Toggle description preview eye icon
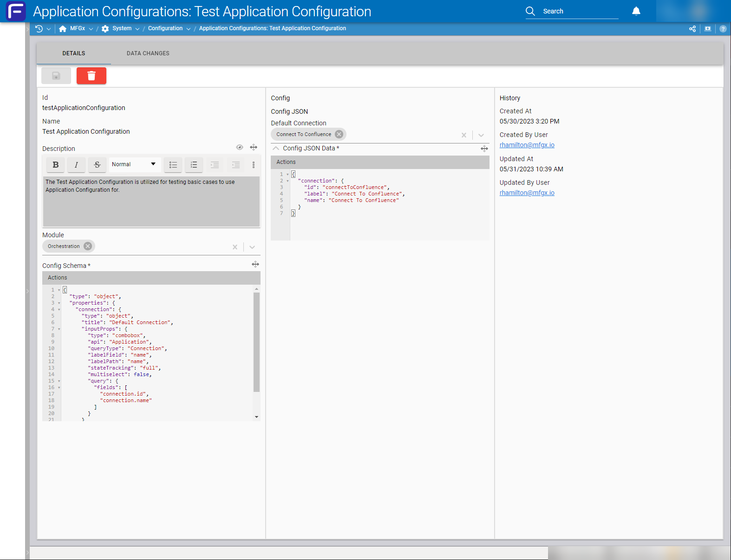This screenshot has height=560, width=731. (240, 147)
